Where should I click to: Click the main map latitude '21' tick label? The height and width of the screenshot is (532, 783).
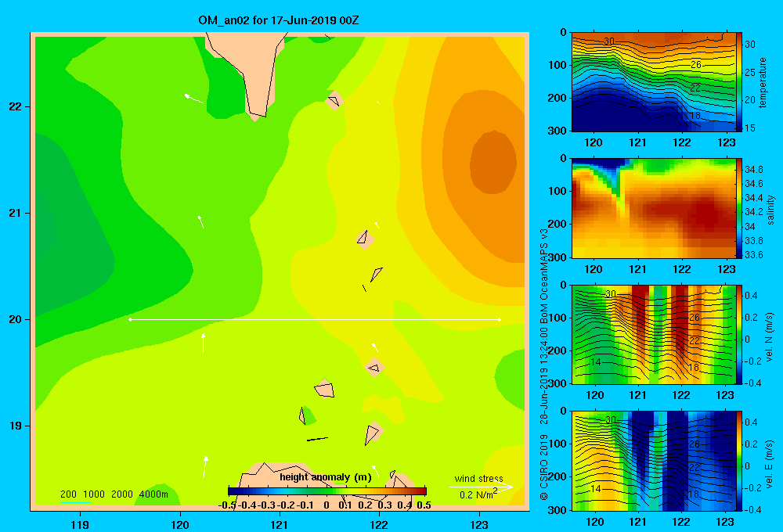point(15,213)
